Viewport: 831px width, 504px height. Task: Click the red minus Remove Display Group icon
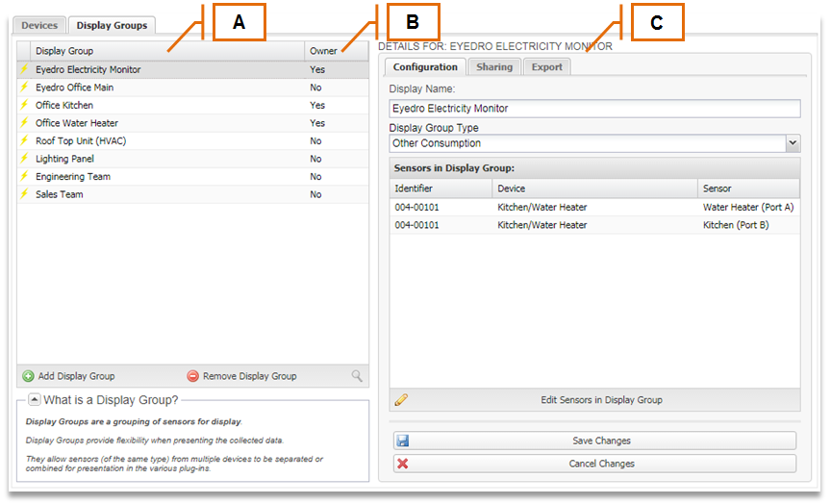193,376
